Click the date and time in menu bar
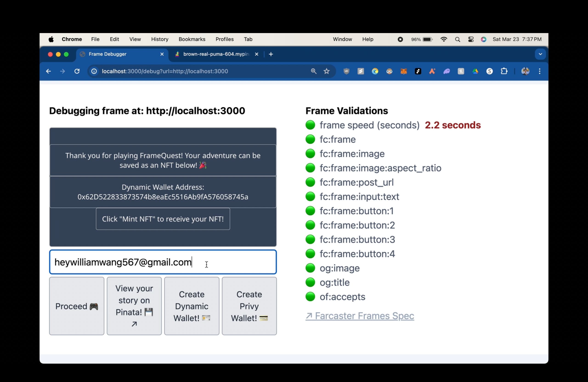 (517, 39)
